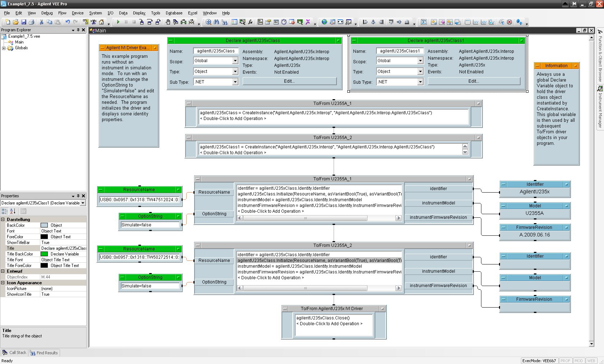Click the Open folder icon

pyautogui.click(x=15, y=22)
